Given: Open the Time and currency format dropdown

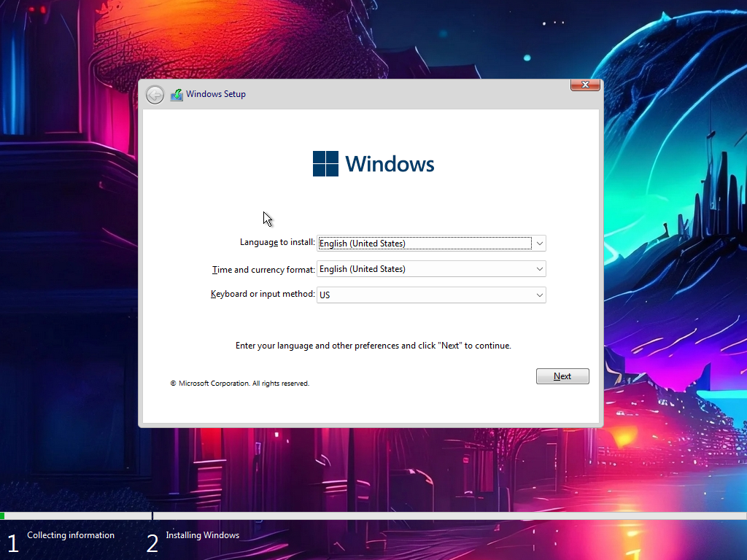Looking at the screenshot, I should point(431,269).
